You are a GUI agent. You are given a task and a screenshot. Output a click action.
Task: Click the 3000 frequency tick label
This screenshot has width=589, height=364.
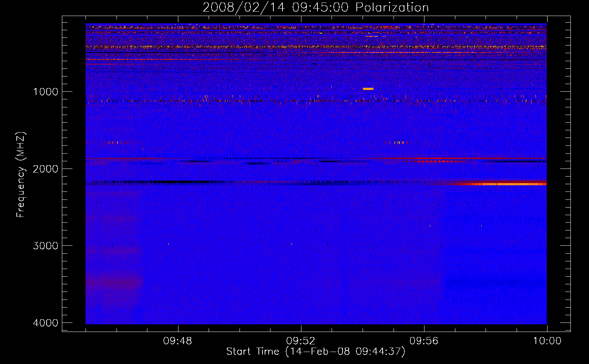(46, 246)
